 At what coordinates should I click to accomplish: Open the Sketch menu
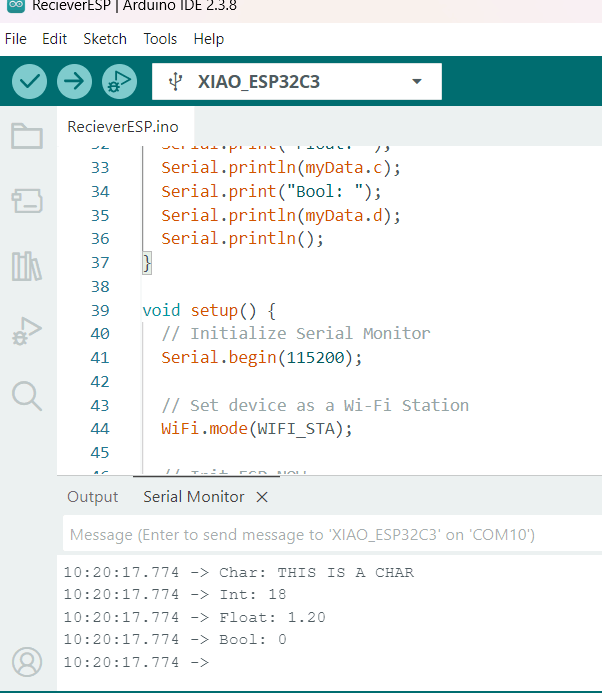[105, 39]
